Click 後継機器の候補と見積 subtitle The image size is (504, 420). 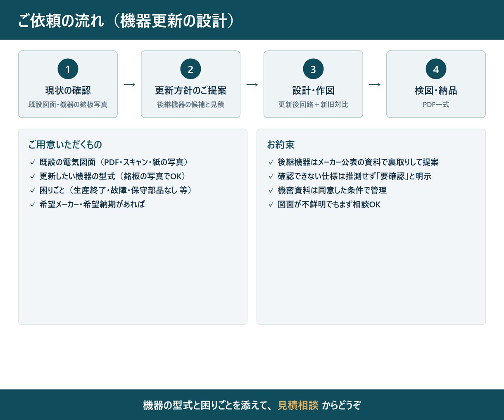point(190,105)
